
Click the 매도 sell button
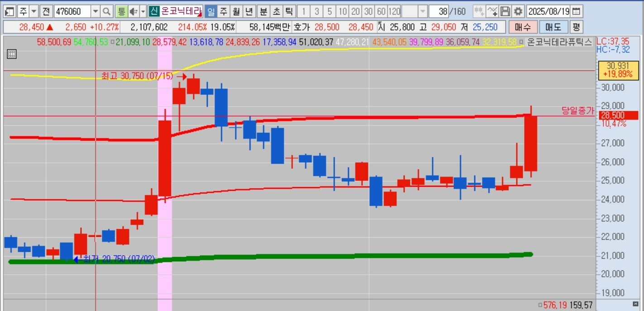click(553, 27)
